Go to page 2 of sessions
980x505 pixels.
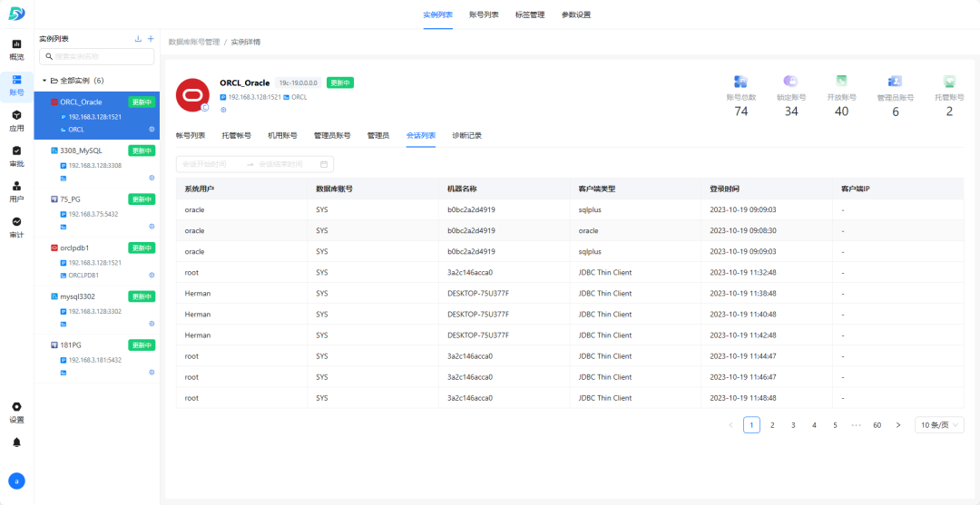click(772, 425)
